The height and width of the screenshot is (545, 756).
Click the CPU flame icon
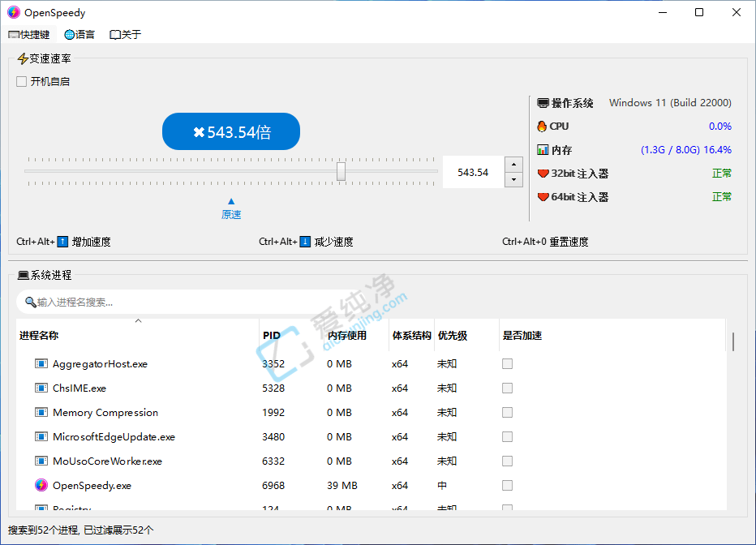pyautogui.click(x=542, y=127)
